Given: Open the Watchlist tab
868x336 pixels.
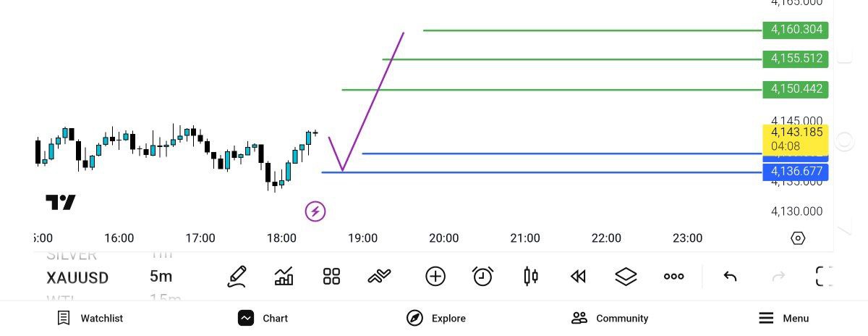Looking at the screenshot, I should tap(90, 318).
